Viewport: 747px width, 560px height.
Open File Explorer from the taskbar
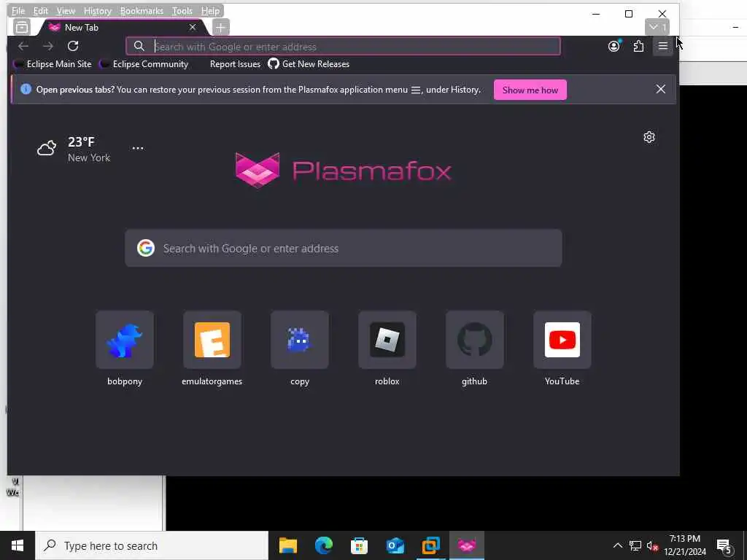[287, 545]
